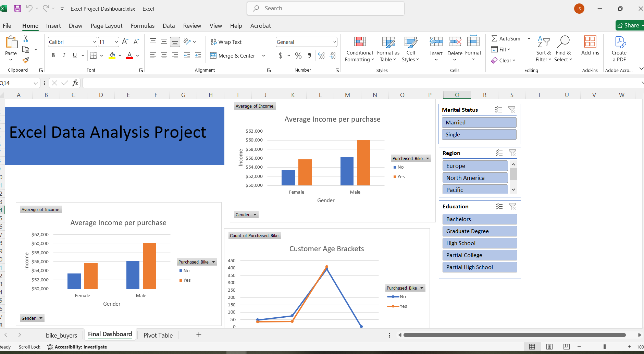This screenshot has height=354, width=644.
Task: Click the zoom slider handle in status bar
Action: pyautogui.click(x=604, y=347)
